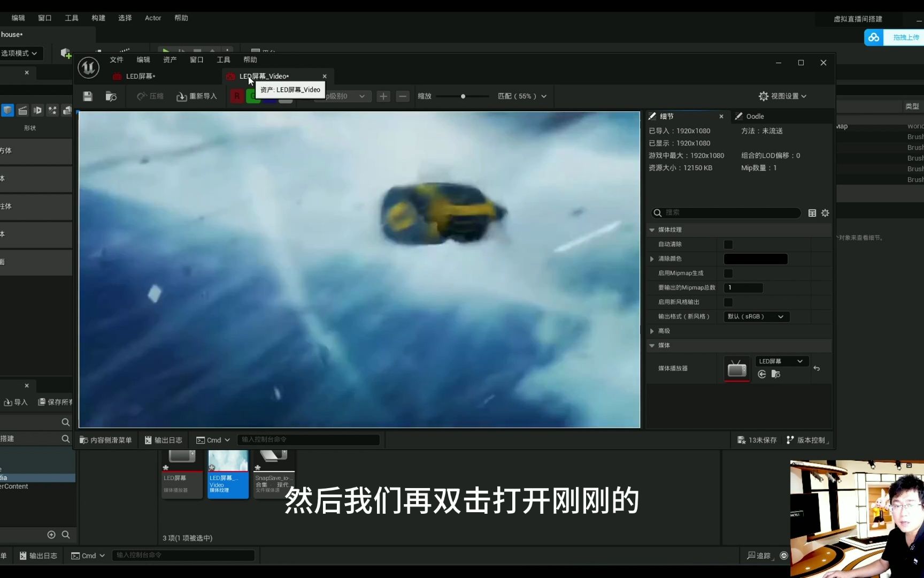The image size is (924, 578).
Task: Browse to media player asset folder icon
Action: pyautogui.click(x=776, y=374)
